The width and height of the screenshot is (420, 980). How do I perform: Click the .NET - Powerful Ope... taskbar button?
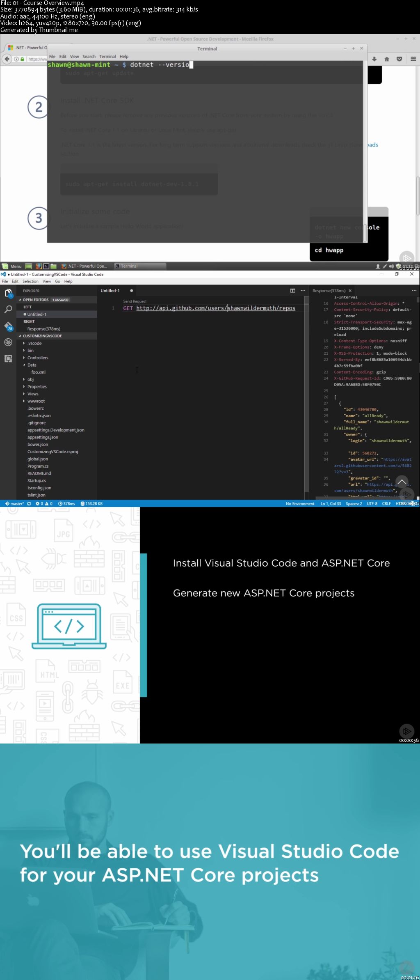[84, 266]
